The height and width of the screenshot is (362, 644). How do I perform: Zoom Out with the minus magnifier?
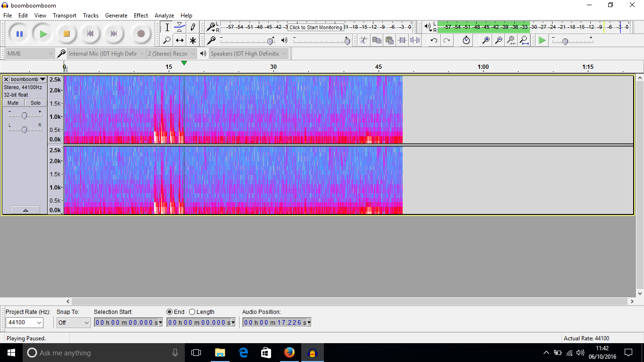pyautogui.click(x=498, y=40)
